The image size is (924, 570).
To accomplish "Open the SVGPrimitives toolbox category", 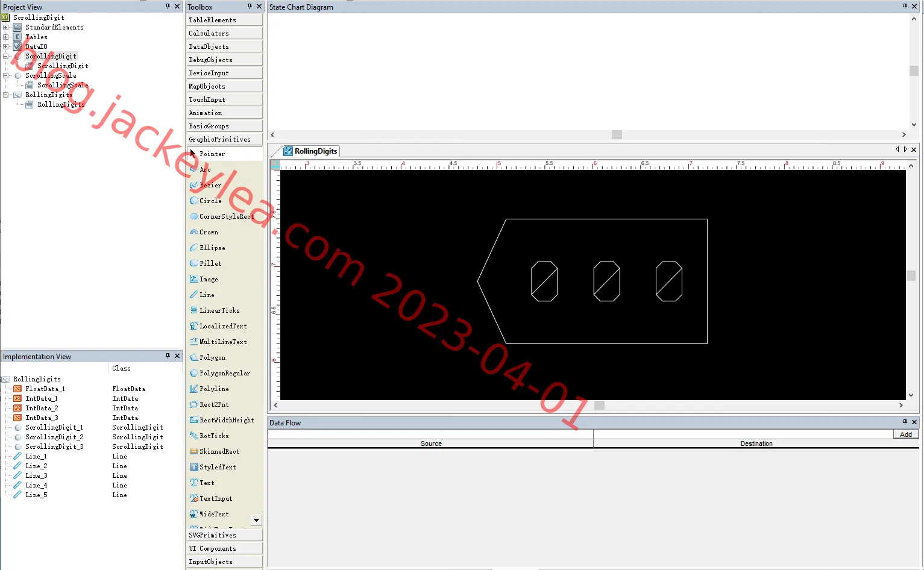I will tap(224, 535).
